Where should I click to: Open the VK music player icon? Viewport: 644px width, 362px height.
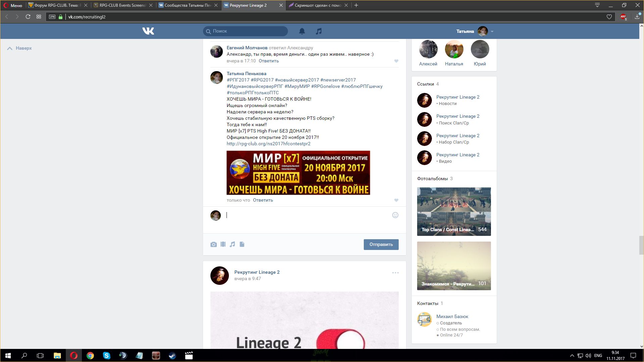[319, 31]
